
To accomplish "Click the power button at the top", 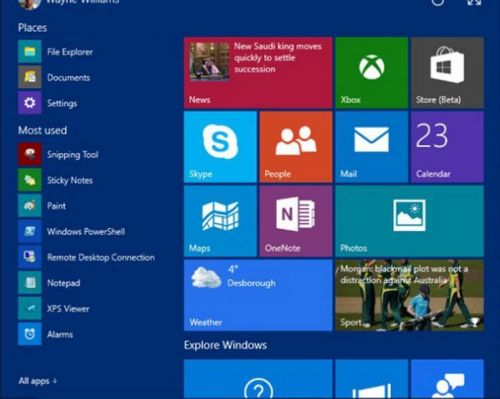I will coord(438,2).
